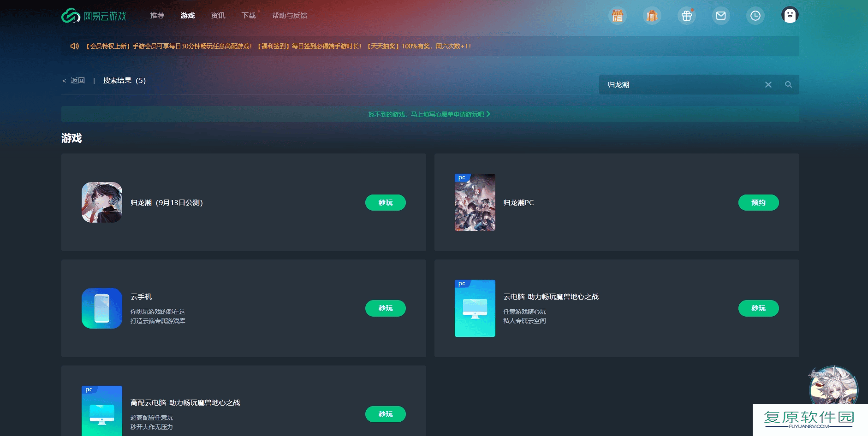
Task: Click 秒玩 for 高配云电脑
Action: pyautogui.click(x=386, y=414)
